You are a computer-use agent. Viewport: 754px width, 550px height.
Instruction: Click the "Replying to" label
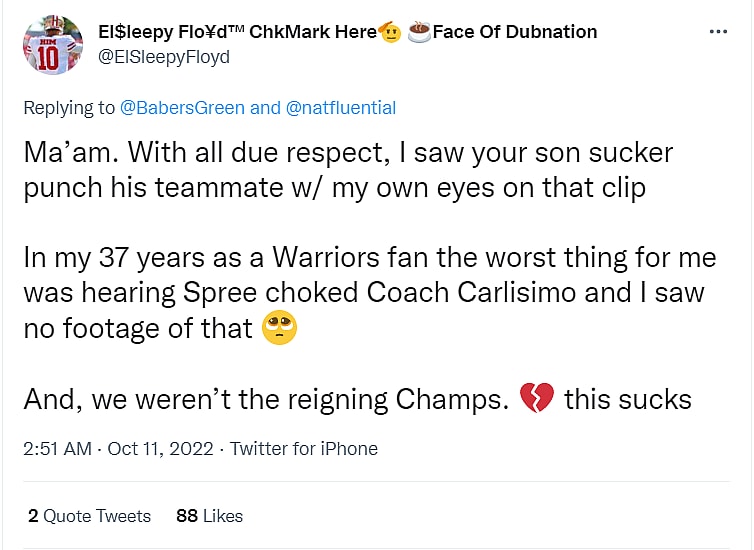(x=69, y=107)
